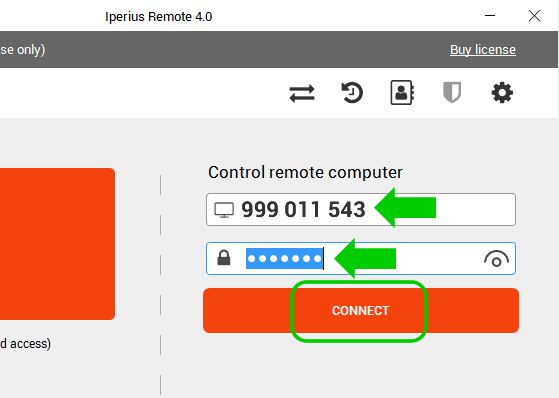Click the lock icon in password field
Viewport: 559px width, 398px height.
tap(224, 258)
